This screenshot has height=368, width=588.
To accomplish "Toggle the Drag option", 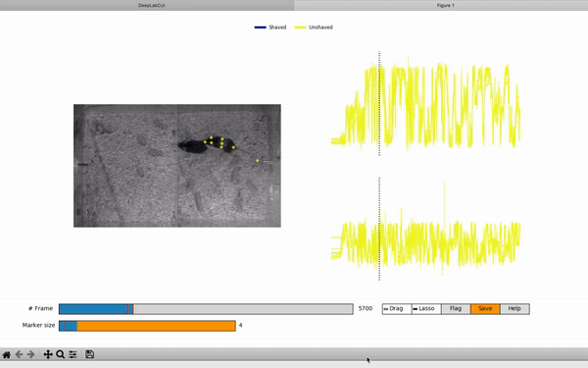I will (x=397, y=309).
